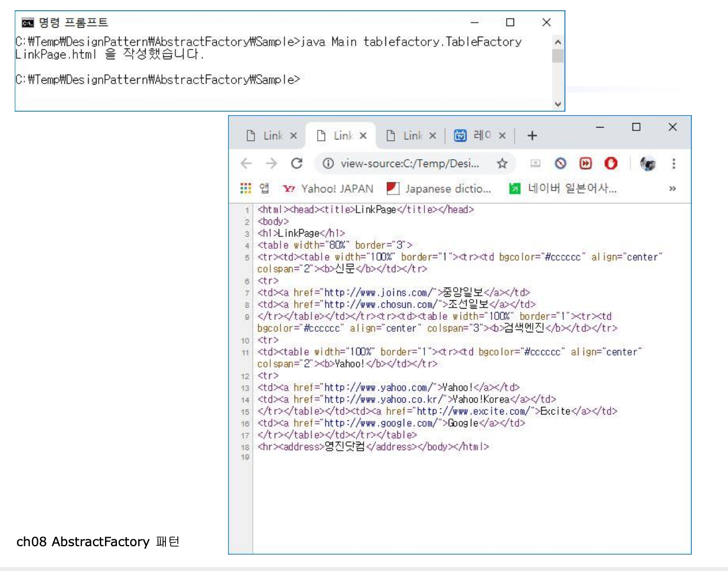Add a new Chrome tab with plus button

[532, 136]
